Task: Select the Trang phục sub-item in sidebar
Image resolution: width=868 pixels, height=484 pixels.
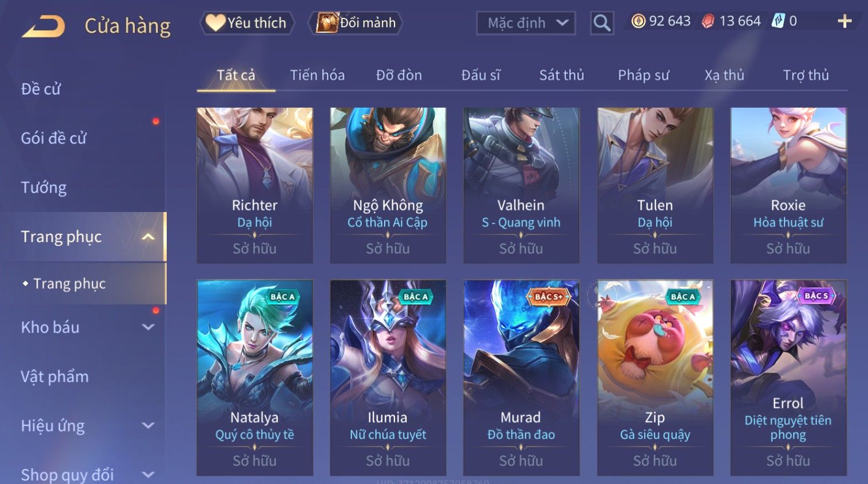Action: [69, 283]
